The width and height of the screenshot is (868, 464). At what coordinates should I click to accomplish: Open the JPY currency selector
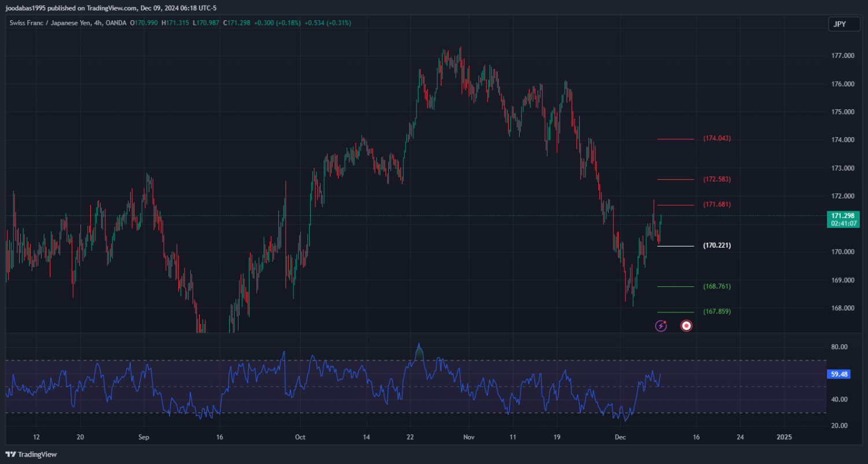tap(840, 24)
